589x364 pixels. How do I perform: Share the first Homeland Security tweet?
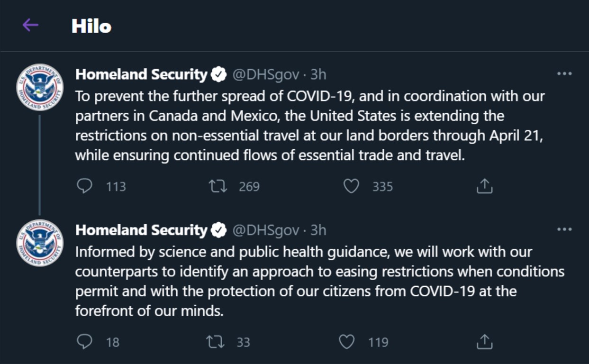tap(484, 186)
